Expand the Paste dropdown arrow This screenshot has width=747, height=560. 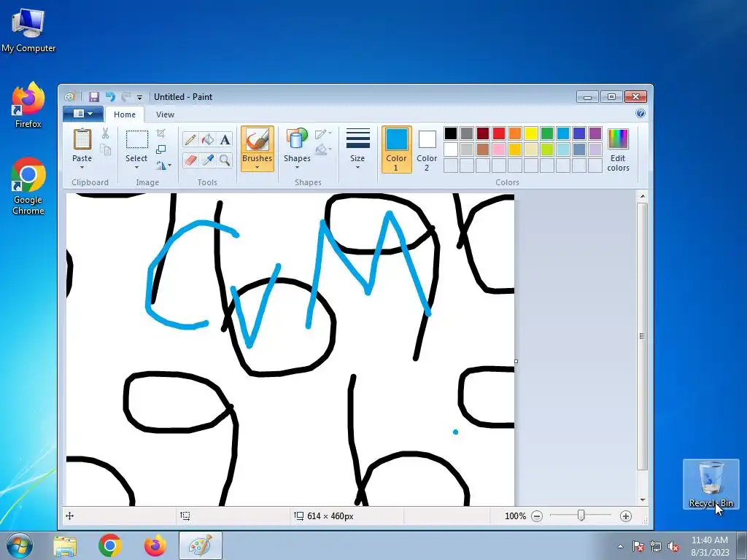coord(82,168)
